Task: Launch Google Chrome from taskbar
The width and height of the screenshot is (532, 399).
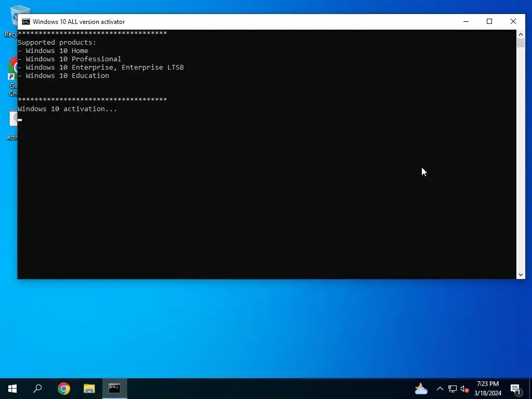Action: [x=64, y=389]
